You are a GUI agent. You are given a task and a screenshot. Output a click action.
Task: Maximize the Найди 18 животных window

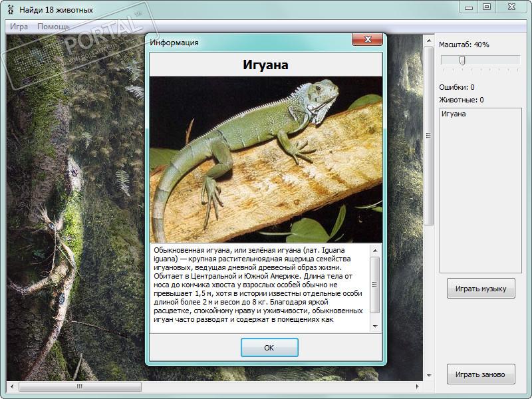point(487,7)
